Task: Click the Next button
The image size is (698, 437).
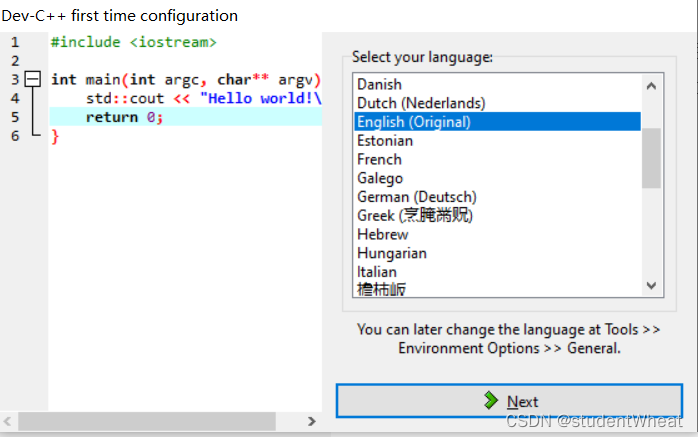Action: (509, 401)
